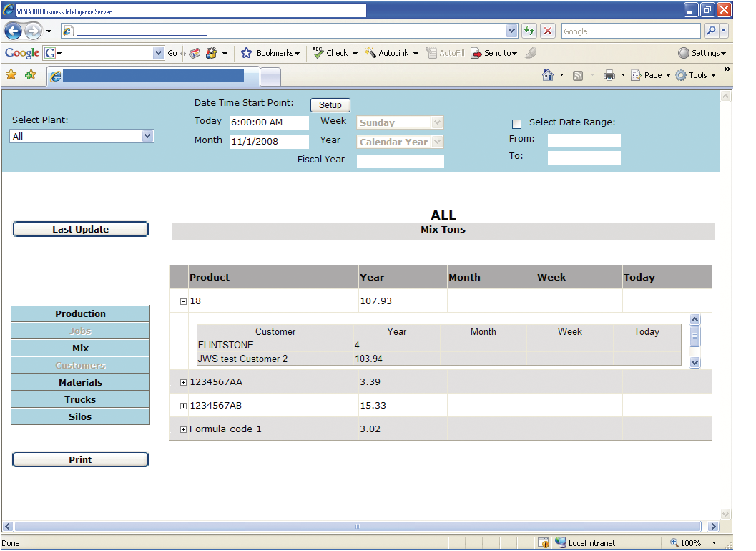Select Trucks in the side menu
Viewport: 756px width, 551px height.
pos(81,399)
